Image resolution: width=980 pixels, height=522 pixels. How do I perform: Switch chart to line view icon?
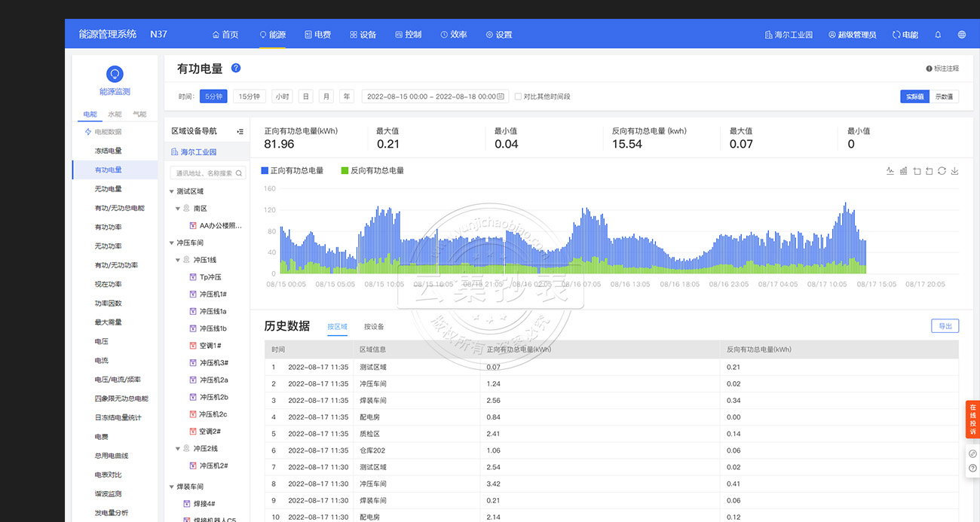pos(890,171)
